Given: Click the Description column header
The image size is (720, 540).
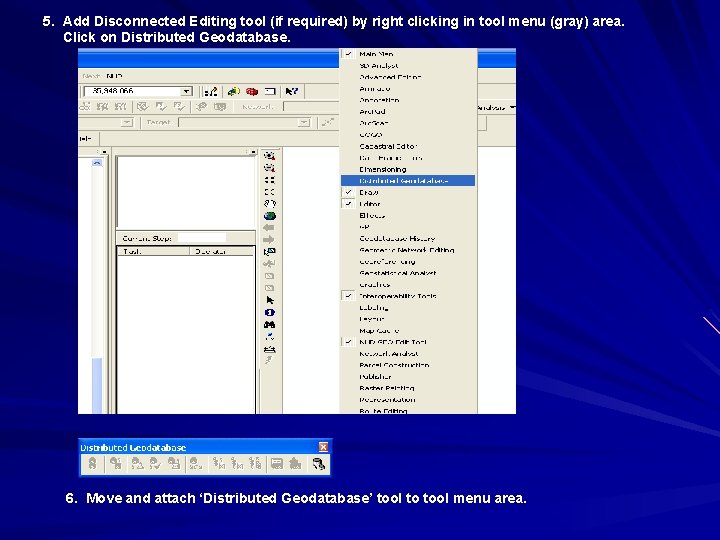Looking at the screenshot, I should [222, 251].
